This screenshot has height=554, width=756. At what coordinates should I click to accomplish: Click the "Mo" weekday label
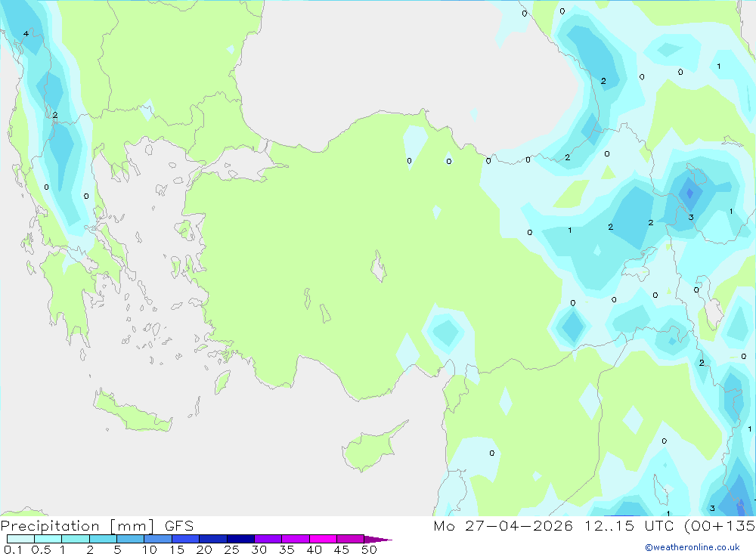[x=444, y=525]
